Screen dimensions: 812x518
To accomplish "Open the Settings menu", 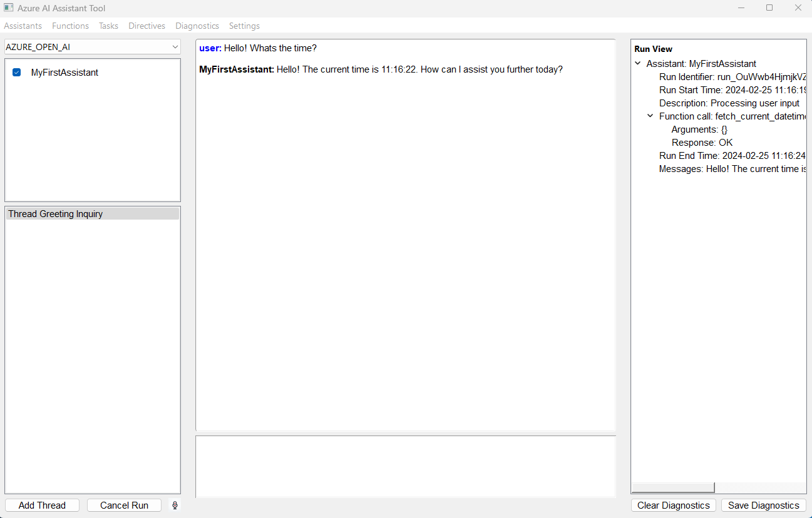I will click(244, 26).
